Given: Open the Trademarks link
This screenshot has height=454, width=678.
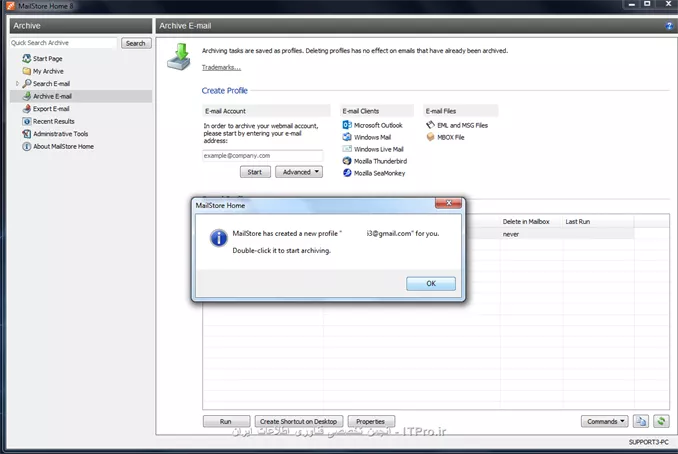Looking at the screenshot, I should click(x=221, y=67).
